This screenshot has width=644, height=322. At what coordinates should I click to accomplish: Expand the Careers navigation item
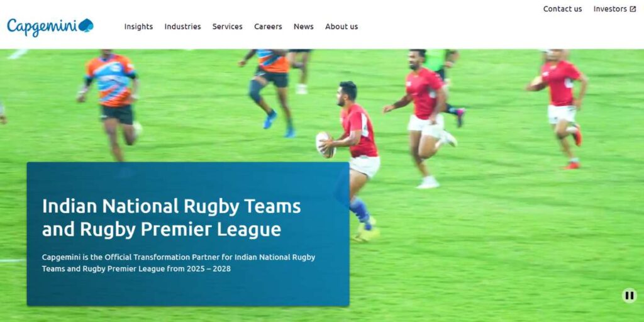pos(268,26)
